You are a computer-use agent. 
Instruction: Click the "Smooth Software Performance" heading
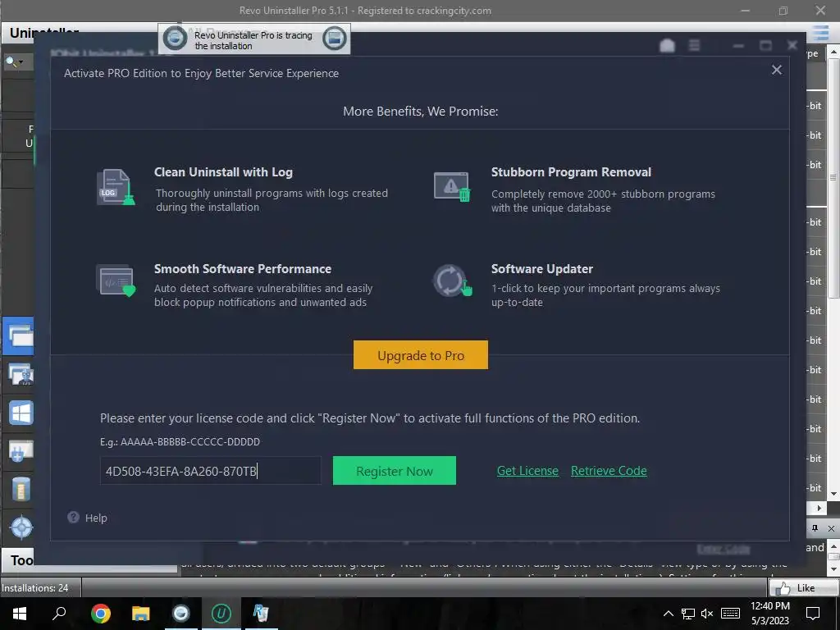coord(243,269)
